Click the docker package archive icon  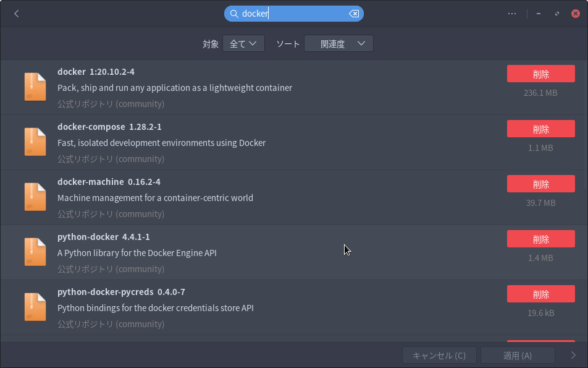[35, 87]
